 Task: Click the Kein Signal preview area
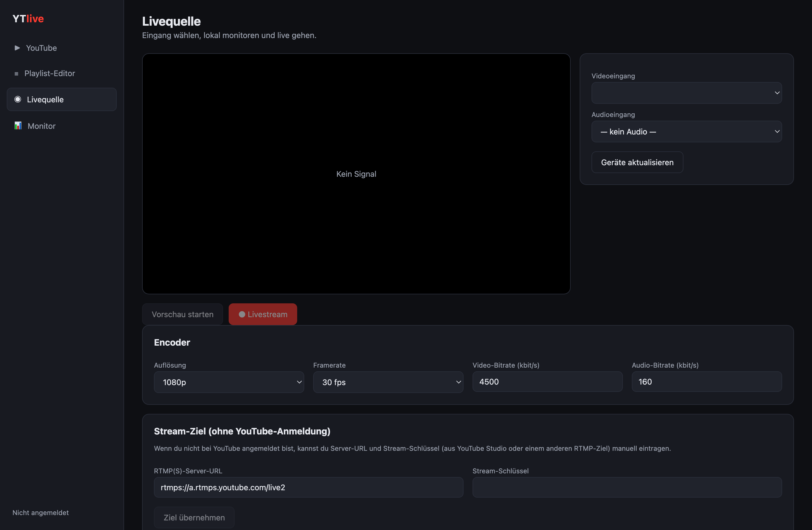[356, 174]
